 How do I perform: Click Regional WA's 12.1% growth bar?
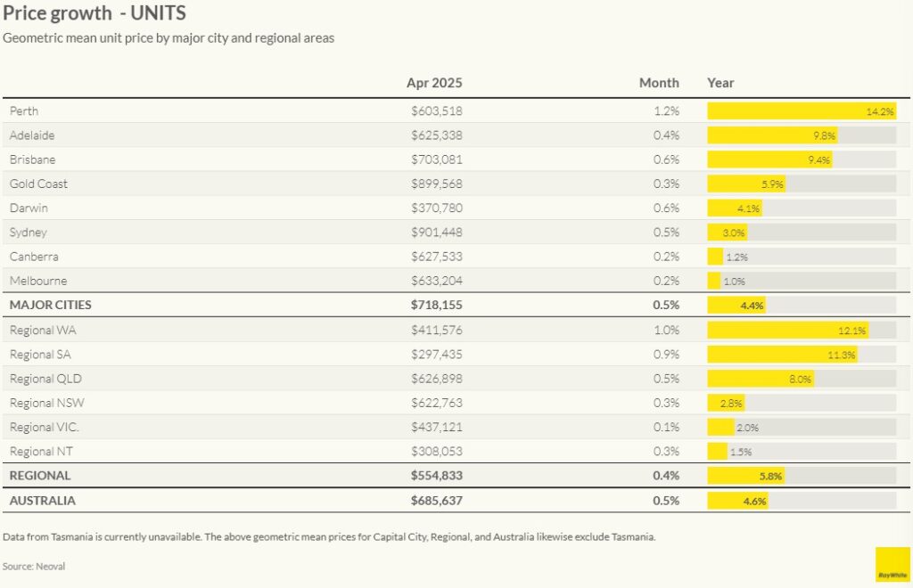tap(787, 331)
